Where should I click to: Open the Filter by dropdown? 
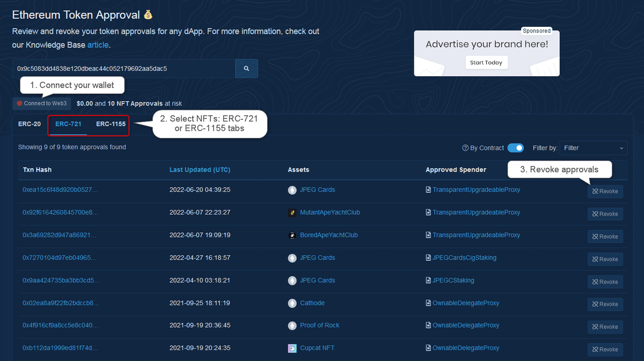[594, 148]
